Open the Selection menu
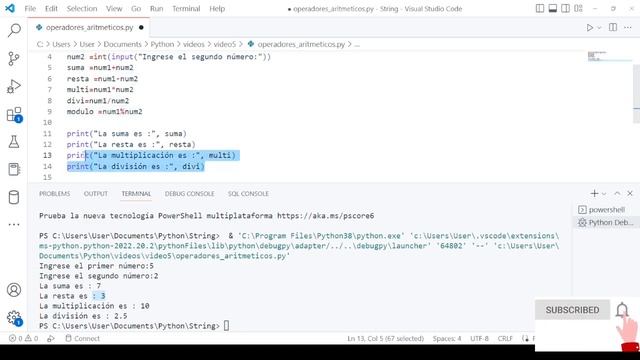This screenshot has height=360, width=640. click(x=82, y=9)
